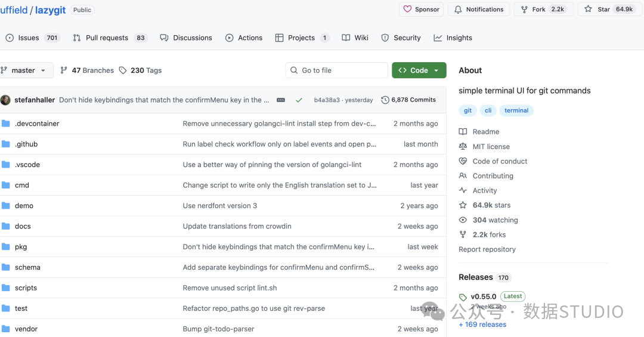Click the Sponsor button
The image size is (644, 337).
point(422,9)
